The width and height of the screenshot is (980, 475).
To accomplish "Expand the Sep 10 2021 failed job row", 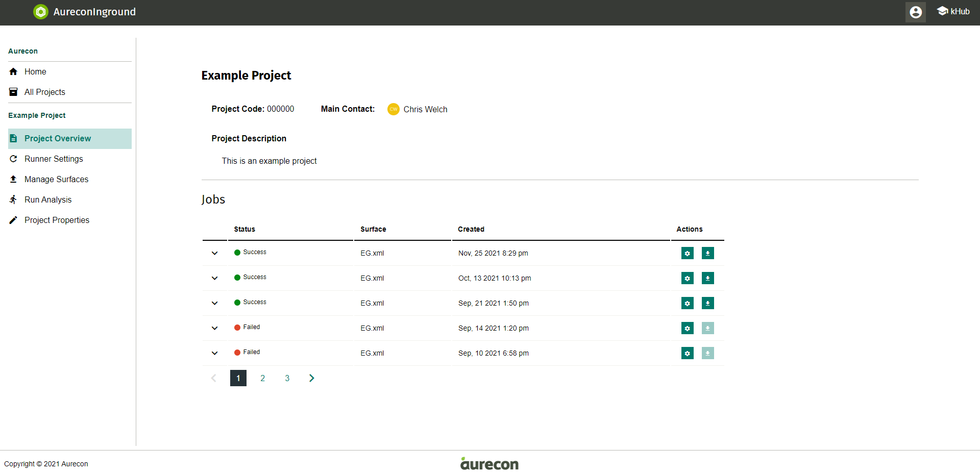I will point(214,353).
